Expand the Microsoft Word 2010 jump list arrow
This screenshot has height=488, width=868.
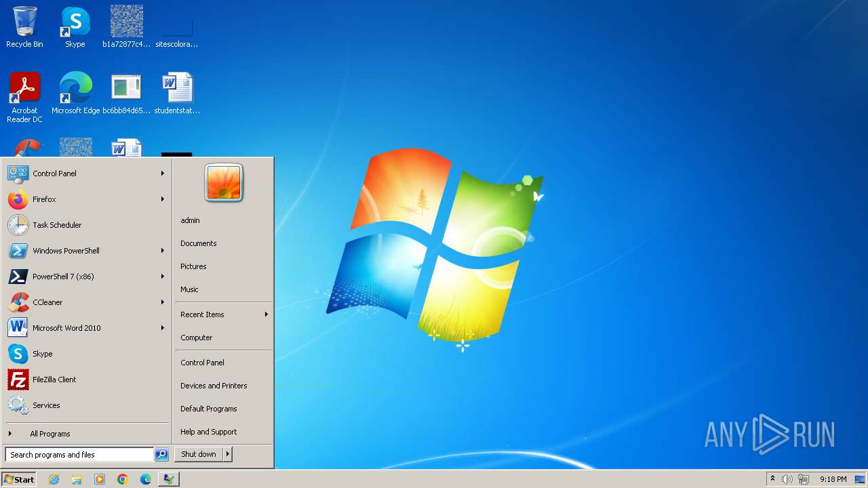point(163,328)
